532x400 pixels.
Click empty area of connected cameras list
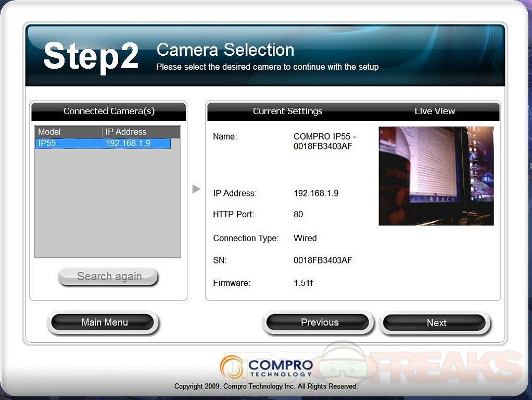coord(107,208)
